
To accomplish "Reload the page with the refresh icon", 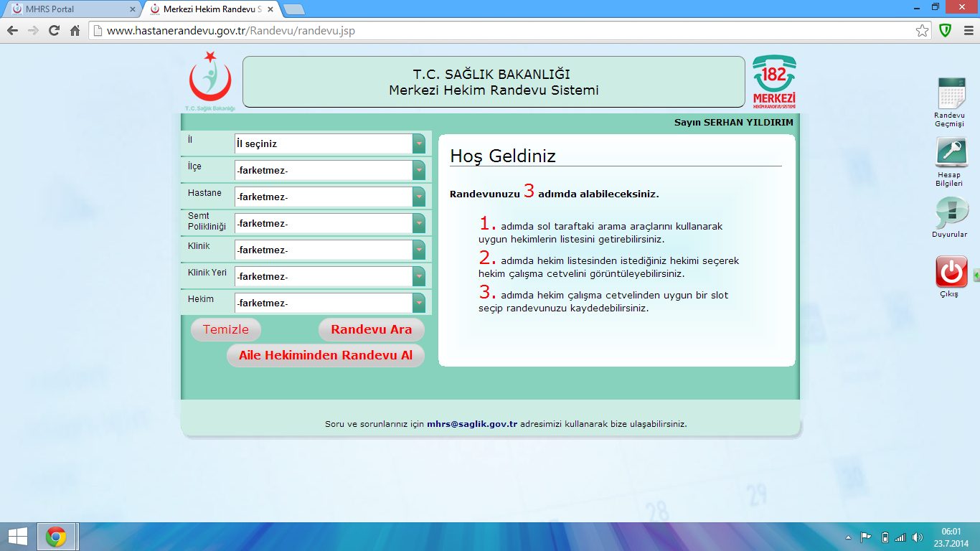I will tap(55, 31).
